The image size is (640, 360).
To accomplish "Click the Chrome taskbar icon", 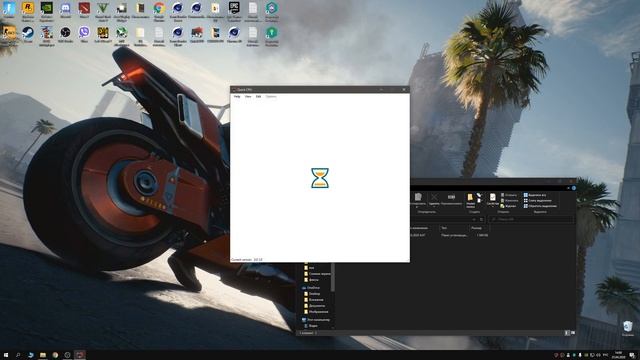I will pos(55,355).
